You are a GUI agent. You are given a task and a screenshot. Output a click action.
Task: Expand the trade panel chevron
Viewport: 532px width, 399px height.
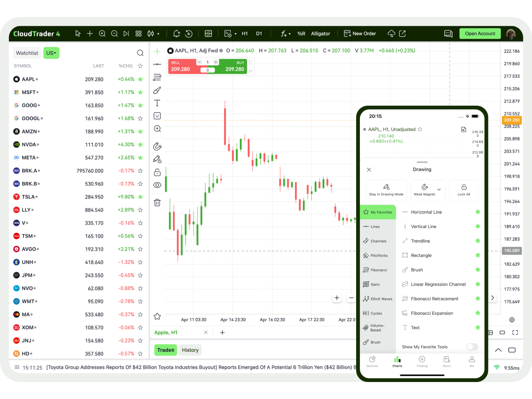(x=251, y=71)
